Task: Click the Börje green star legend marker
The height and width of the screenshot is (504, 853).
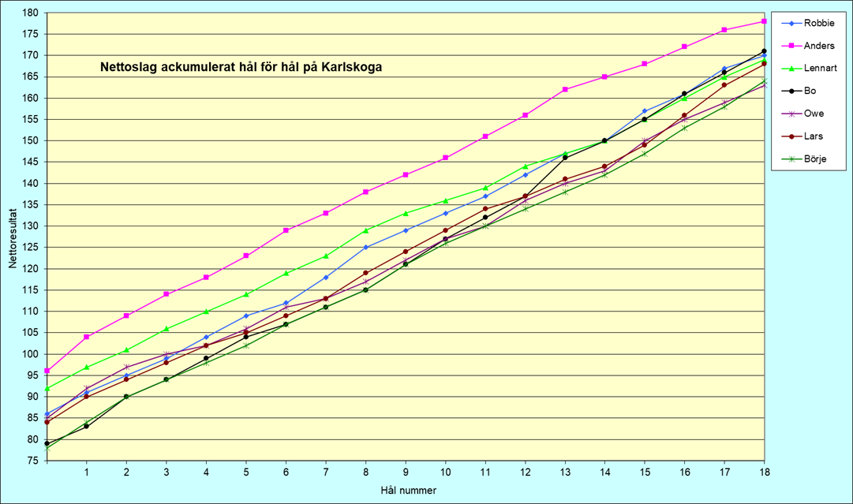Action: (791, 159)
